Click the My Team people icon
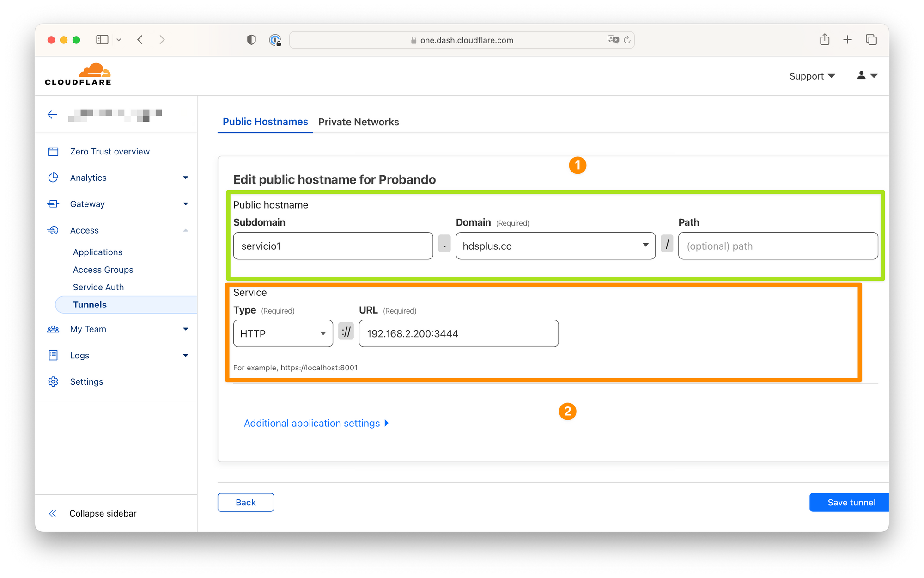 click(53, 329)
